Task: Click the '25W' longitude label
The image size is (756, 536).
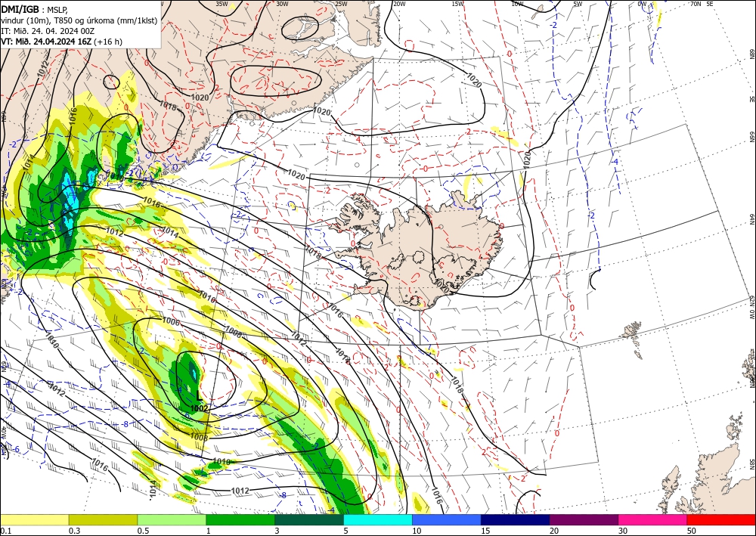Action: point(341,4)
